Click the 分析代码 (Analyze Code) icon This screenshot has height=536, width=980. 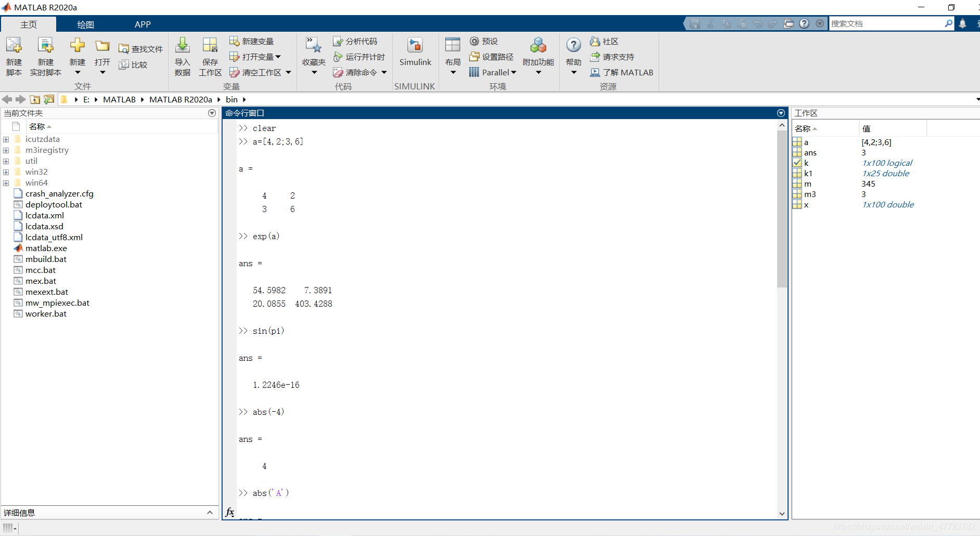(x=338, y=41)
